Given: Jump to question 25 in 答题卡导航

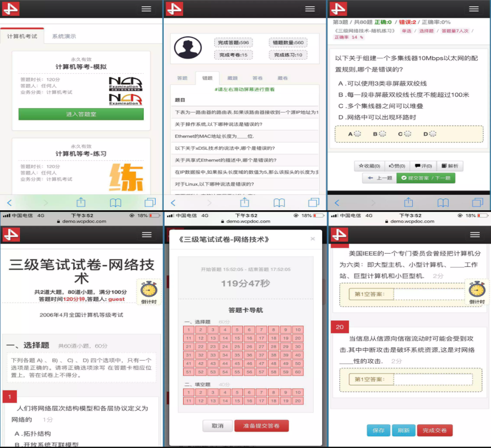Looking at the screenshot, I should [237, 346].
